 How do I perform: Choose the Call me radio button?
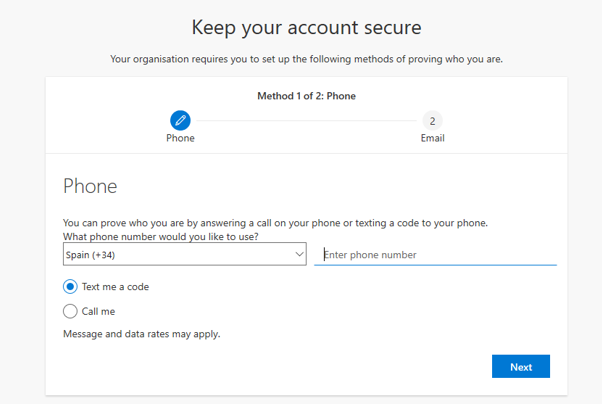[x=70, y=311]
